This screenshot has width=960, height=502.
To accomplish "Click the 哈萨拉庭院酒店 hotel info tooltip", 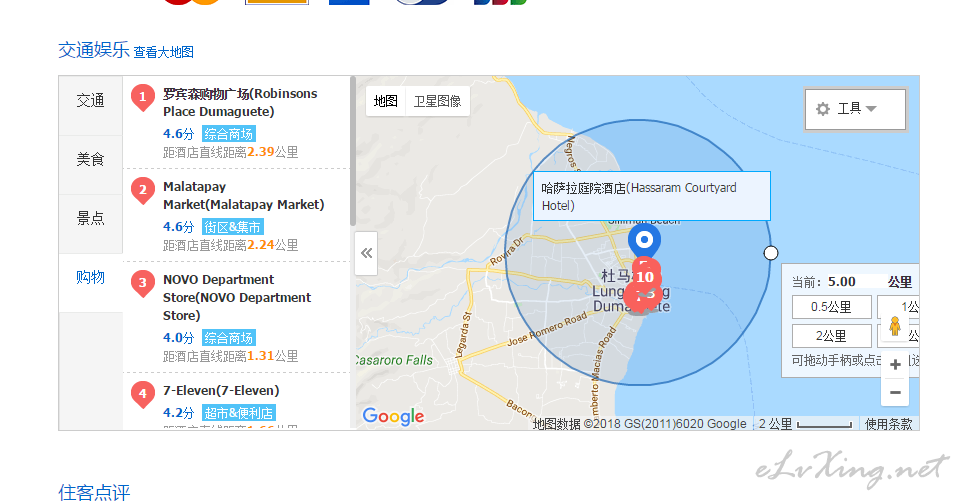I will tap(652, 197).
